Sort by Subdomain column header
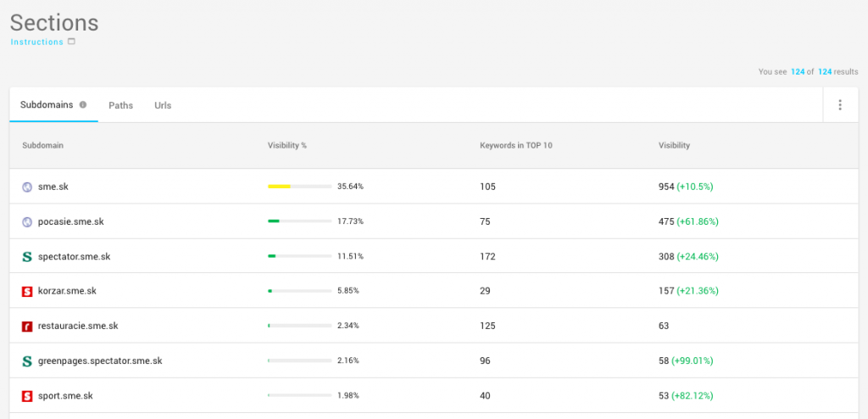The width and height of the screenshot is (868, 419). [42, 145]
